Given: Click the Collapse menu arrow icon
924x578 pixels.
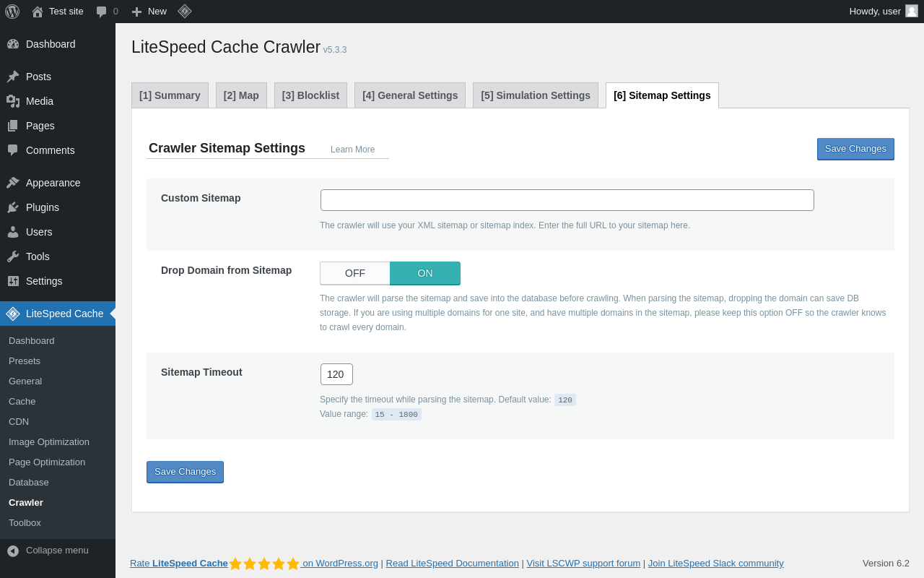Looking at the screenshot, I should pyautogui.click(x=13, y=551).
